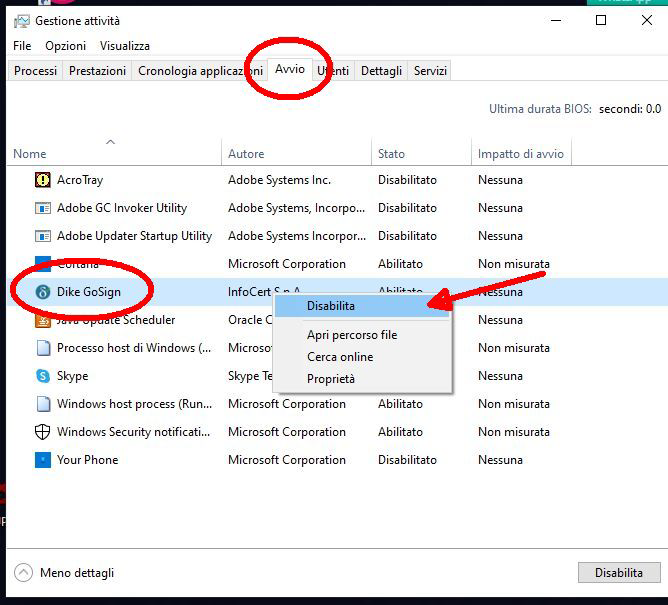Maximize the Gestione attività window
The width and height of the screenshot is (668, 605).
pyautogui.click(x=601, y=20)
